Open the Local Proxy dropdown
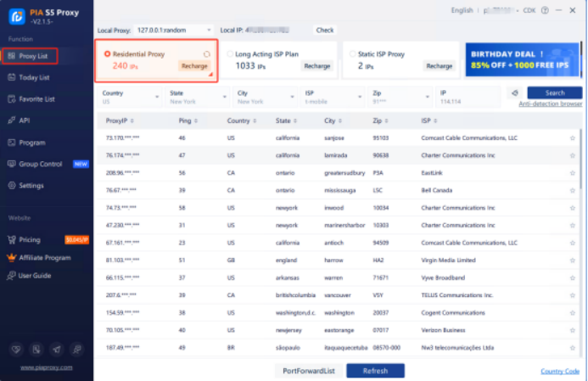This screenshot has width=588, height=381. [x=174, y=30]
